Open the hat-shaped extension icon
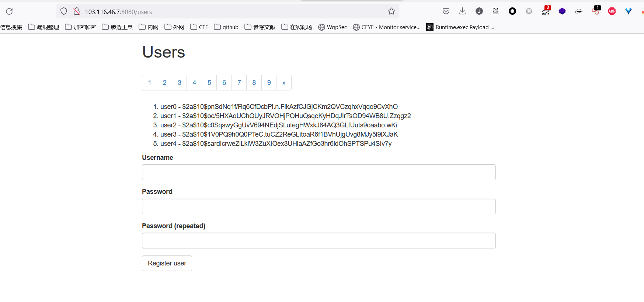644x302 pixels. click(x=578, y=11)
